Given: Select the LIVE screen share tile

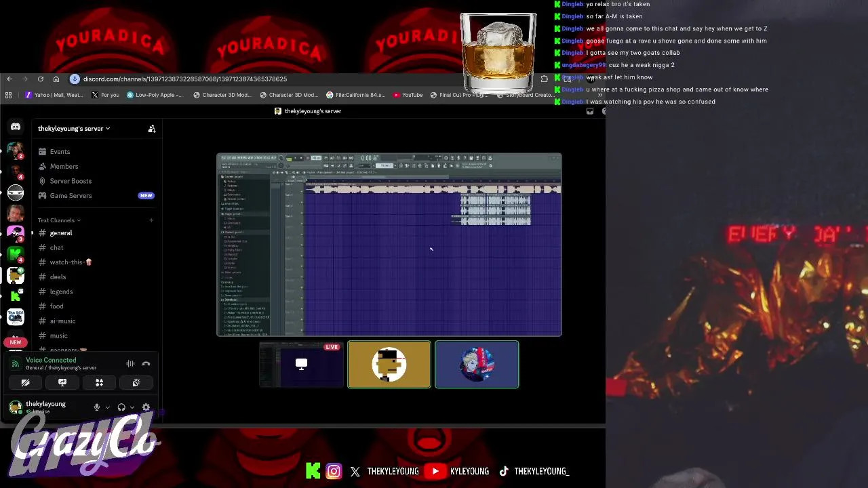Looking at the screenshot, I should click(x=302, y=365).
